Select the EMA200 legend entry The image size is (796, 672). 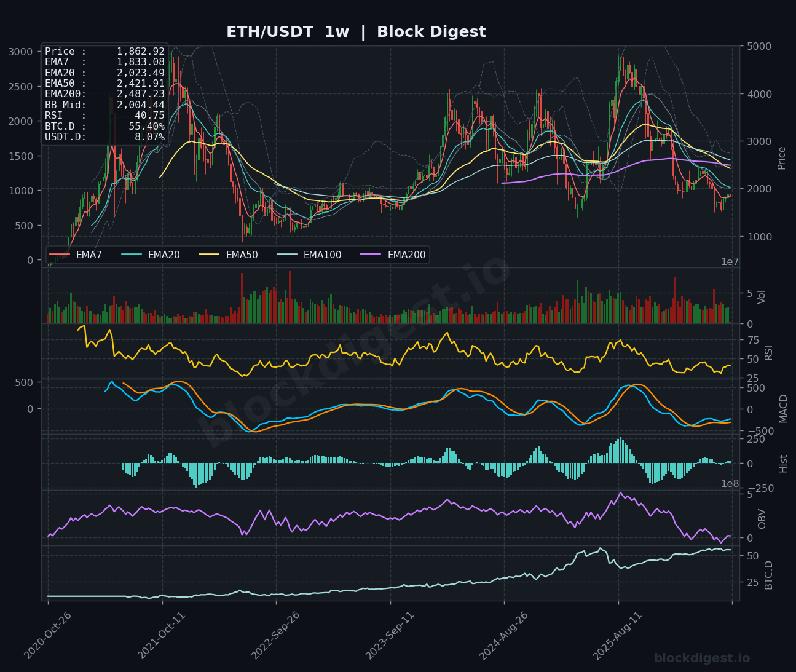pos(393,255)
